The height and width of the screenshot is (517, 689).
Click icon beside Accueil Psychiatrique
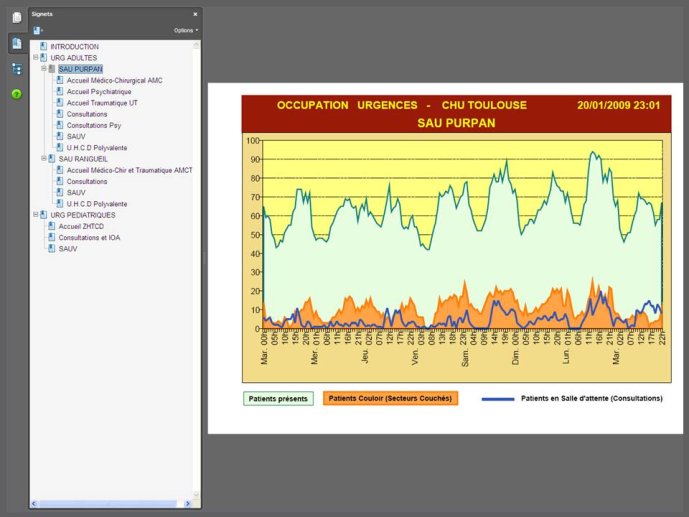click(x=60, y=91)
